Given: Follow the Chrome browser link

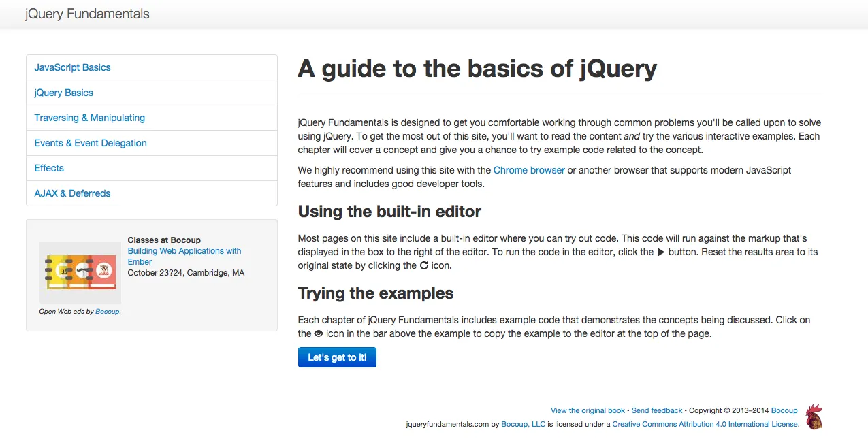Looking at the screenshot, I should 529,170.
